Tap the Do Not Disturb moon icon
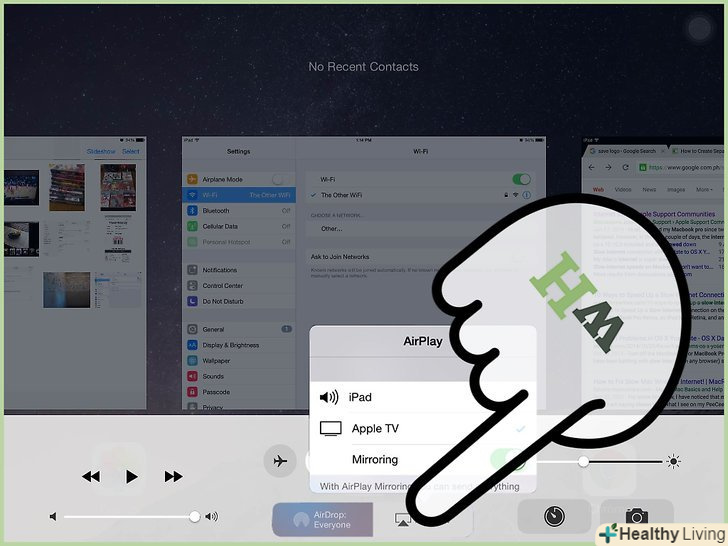This screenshot has height=546, width=728. pyautogui.click(x=192, y=302)
